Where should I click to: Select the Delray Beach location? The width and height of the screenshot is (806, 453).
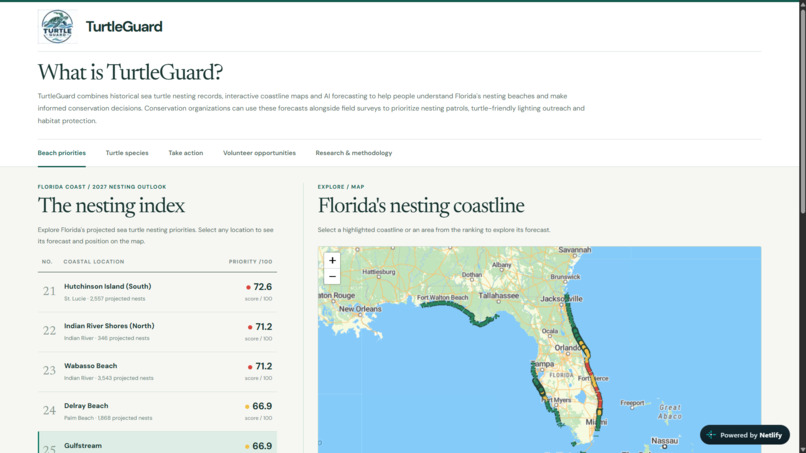tap(157, 411)
